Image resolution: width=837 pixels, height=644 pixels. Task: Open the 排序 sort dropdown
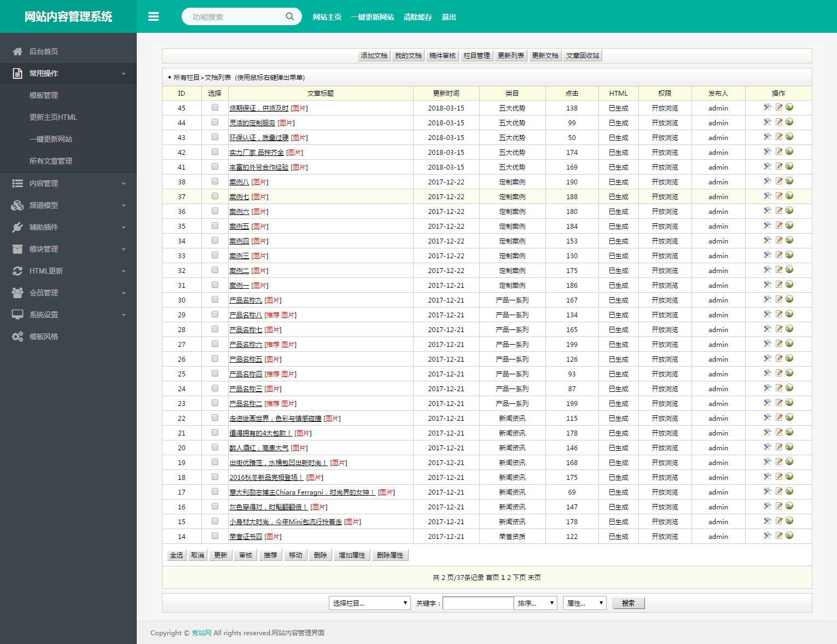click(536, 603)
